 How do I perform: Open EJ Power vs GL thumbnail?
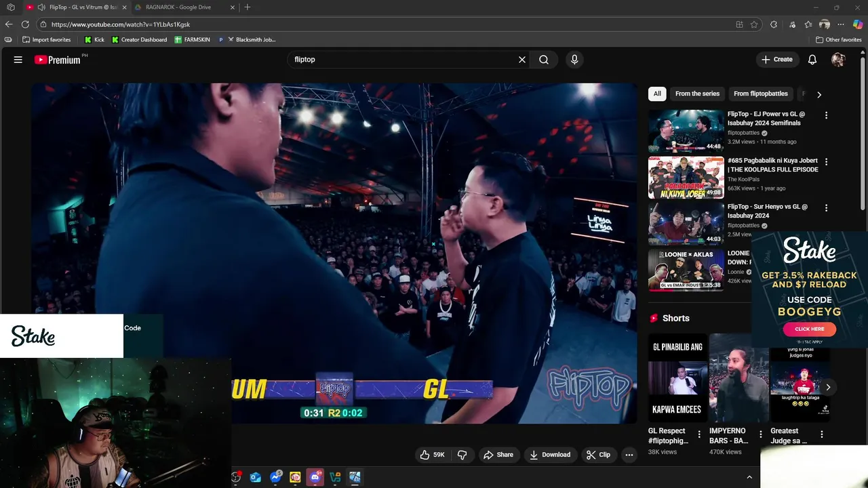686,131
